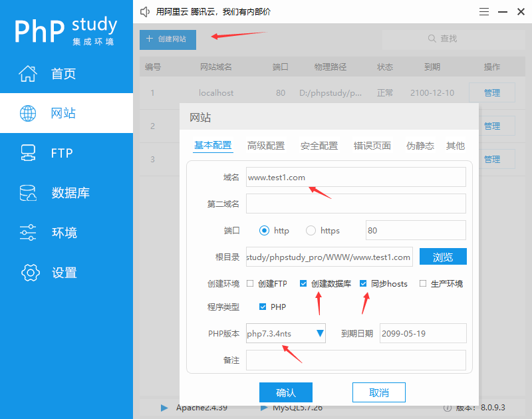Select the https radio button
The image size is (532, 419).
309,230
